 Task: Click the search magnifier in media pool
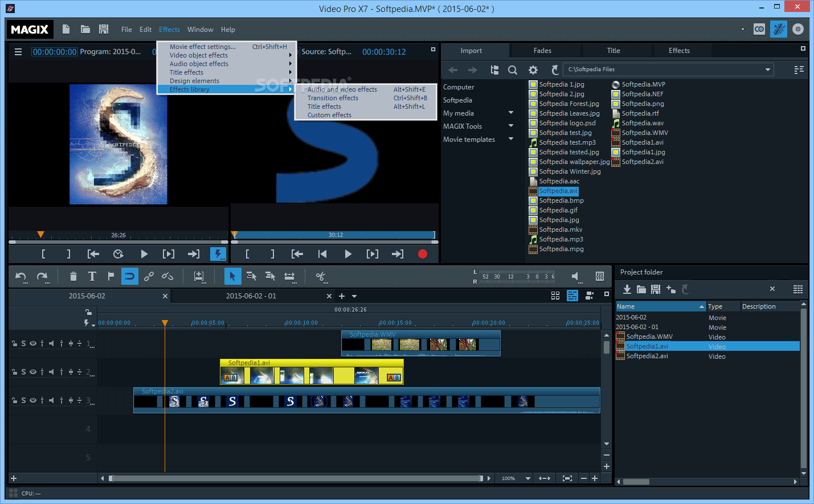pos(513,70)
